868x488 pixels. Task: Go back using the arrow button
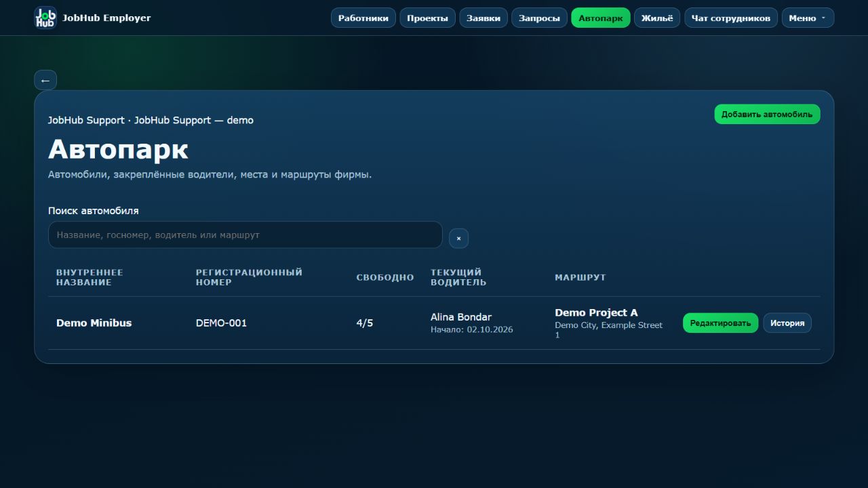click(45, 80)
